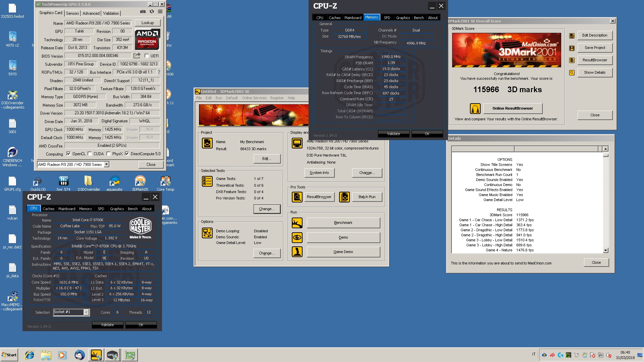The width and height of the screenshot is (644, 362).
Task: Open Internet Explorer from the taskbar
Action: click(30, 355)
